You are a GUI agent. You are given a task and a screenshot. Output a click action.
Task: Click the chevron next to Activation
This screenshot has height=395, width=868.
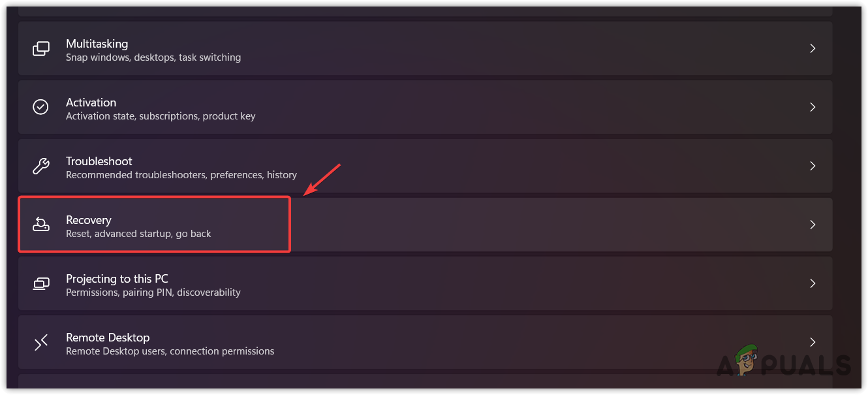[813, 107]
